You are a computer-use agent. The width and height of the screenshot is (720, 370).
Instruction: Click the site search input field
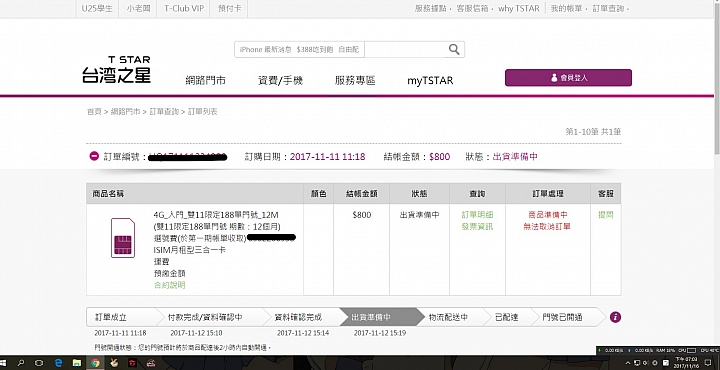pyautogui.click(x=404, y=50)
